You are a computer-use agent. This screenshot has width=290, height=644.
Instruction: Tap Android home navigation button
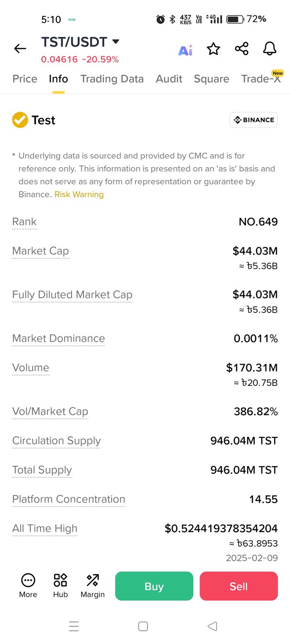143,626
